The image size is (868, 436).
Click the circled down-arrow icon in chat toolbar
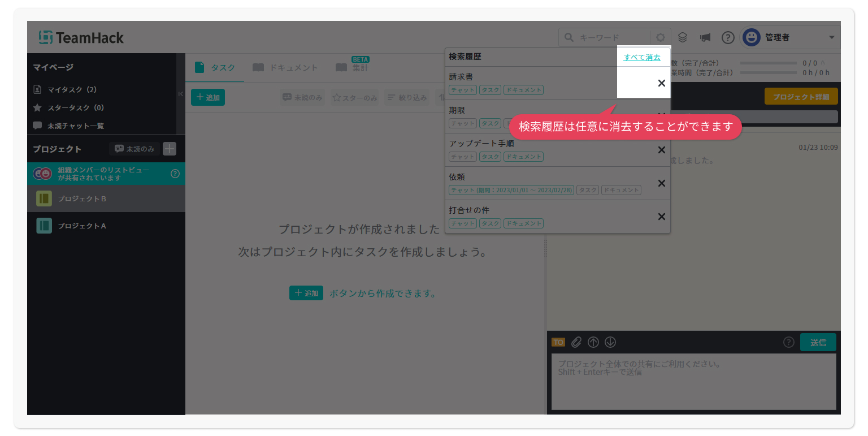[610, 342]
